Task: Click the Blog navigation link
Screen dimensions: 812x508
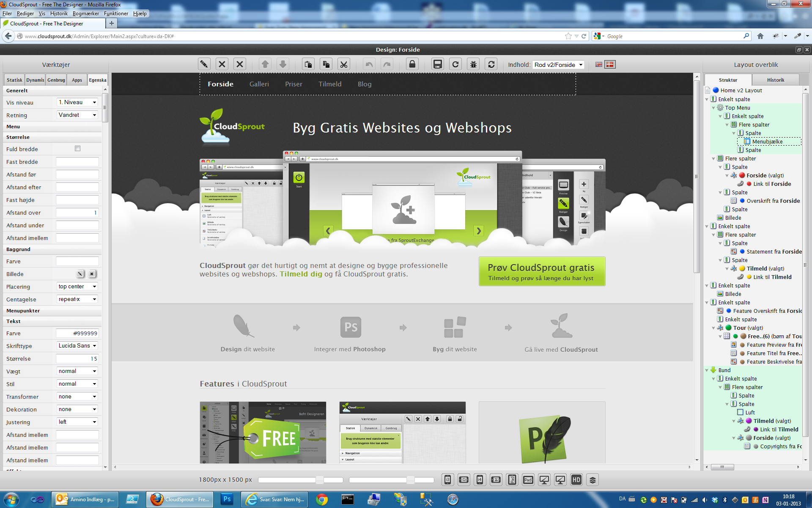Action: pyautogui.click(x=365, y=84)
